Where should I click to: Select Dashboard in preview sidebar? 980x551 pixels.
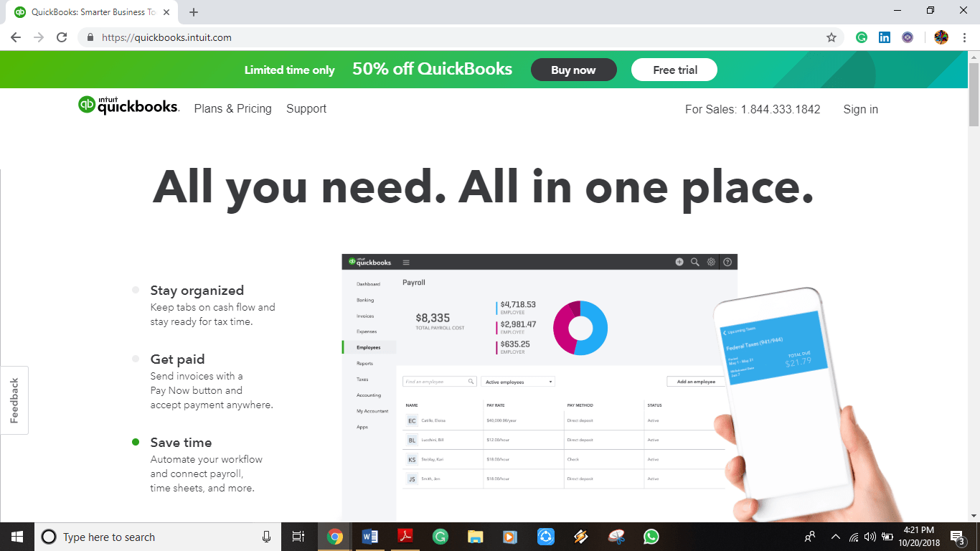369,284
